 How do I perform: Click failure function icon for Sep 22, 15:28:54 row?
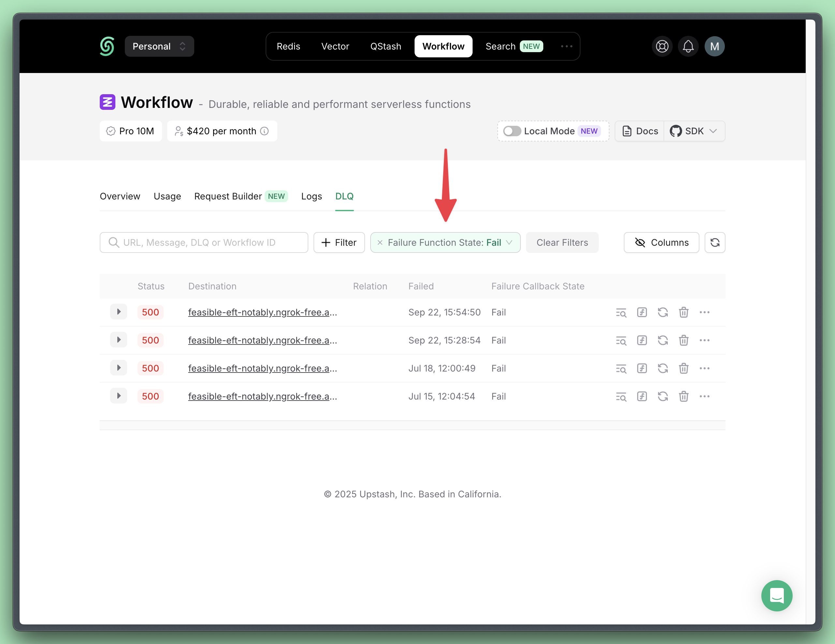coord(642,340)
